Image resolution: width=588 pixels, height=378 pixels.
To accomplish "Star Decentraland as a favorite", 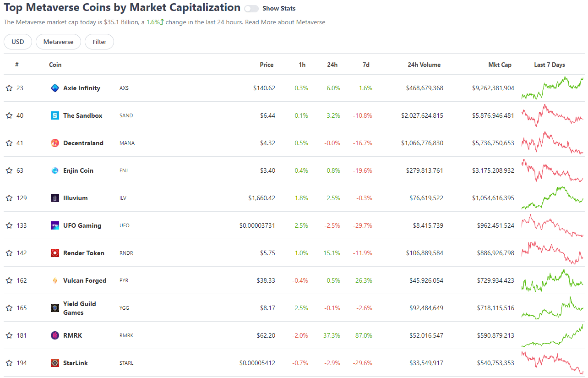I will pyautogui.click(x=9, y=143).
